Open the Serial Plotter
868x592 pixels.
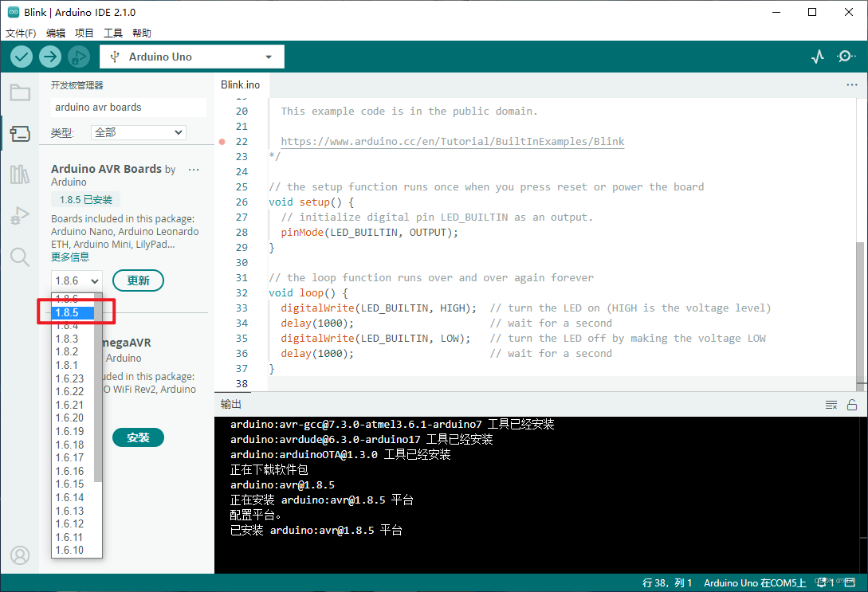point(818,57)
